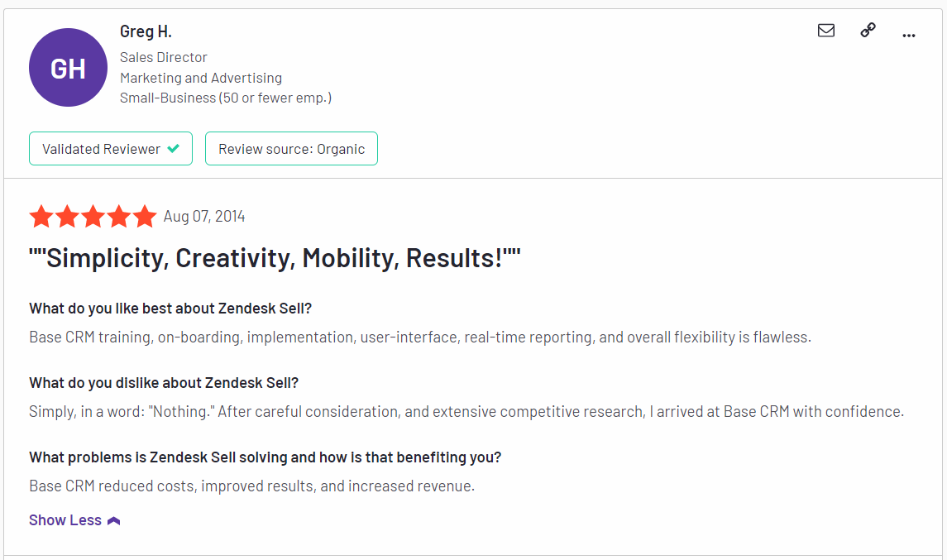Image resolution: width=947 pixels, height=560 pixels.
Task: Click the review title Simplicity, Creativity, Mobility, Results
Action: (x=275, y=258)
